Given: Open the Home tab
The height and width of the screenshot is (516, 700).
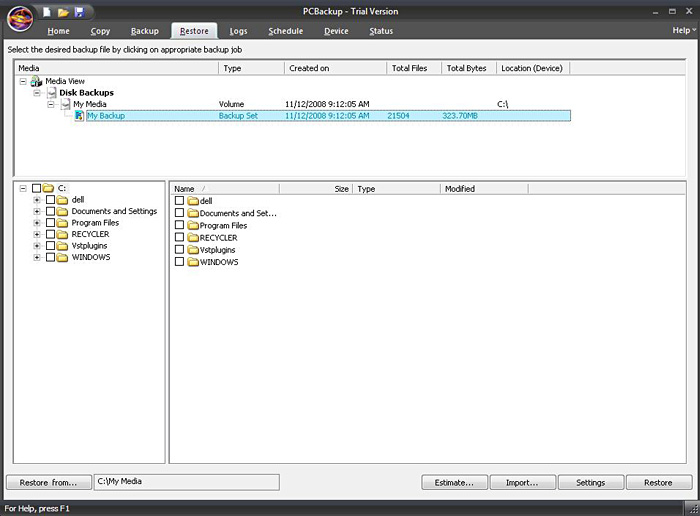Looking at the screenshot, I should pos(58,31).
